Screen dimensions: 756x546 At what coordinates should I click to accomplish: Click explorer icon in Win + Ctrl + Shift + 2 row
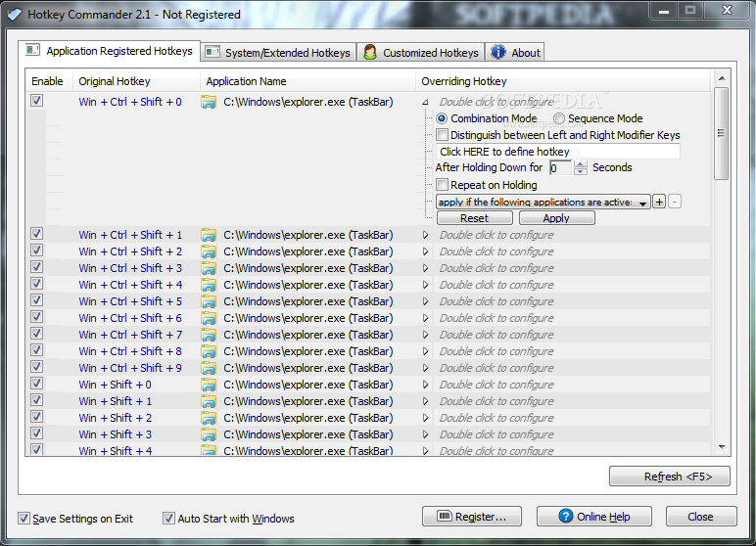pyautogui.click(x=209, y=252)
